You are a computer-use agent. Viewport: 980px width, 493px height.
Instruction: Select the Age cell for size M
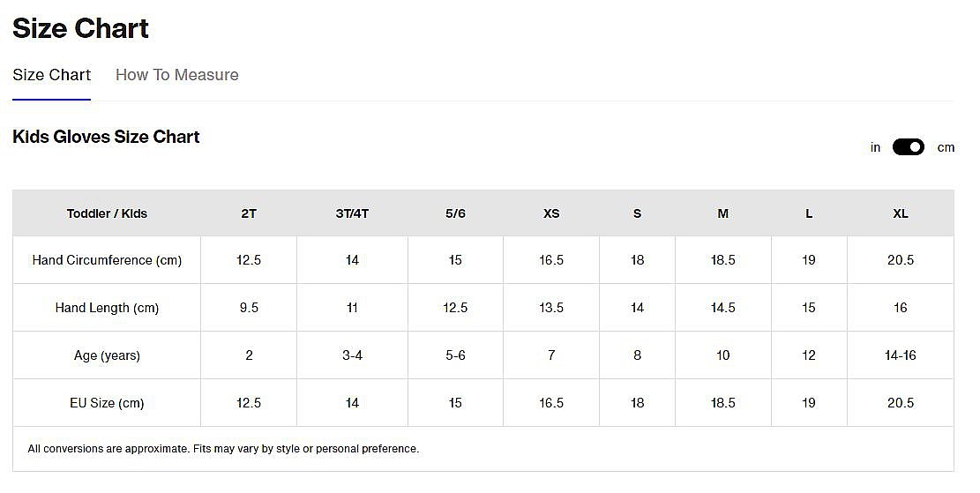pyautogui.click(x=722, y=355)
